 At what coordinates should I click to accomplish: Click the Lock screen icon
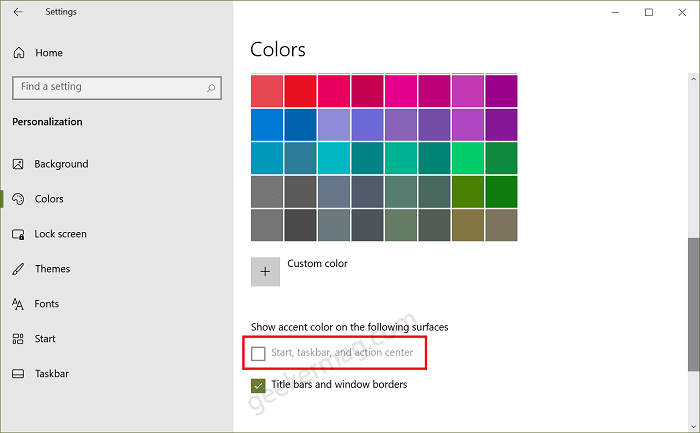18,234
